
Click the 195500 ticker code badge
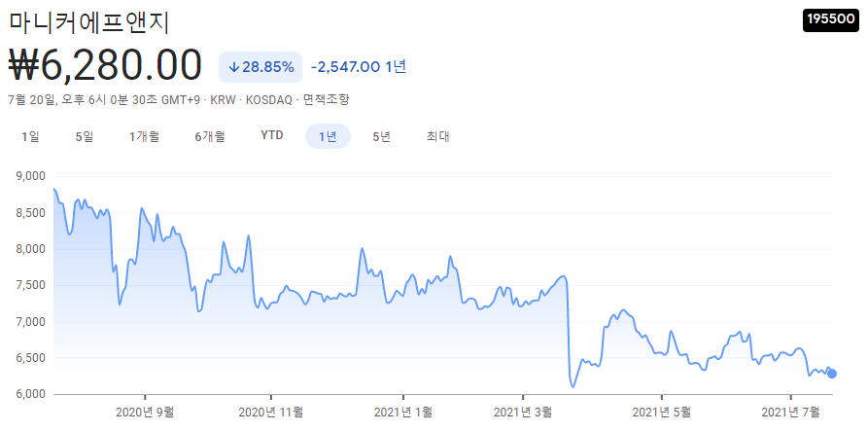coord(831,19)
